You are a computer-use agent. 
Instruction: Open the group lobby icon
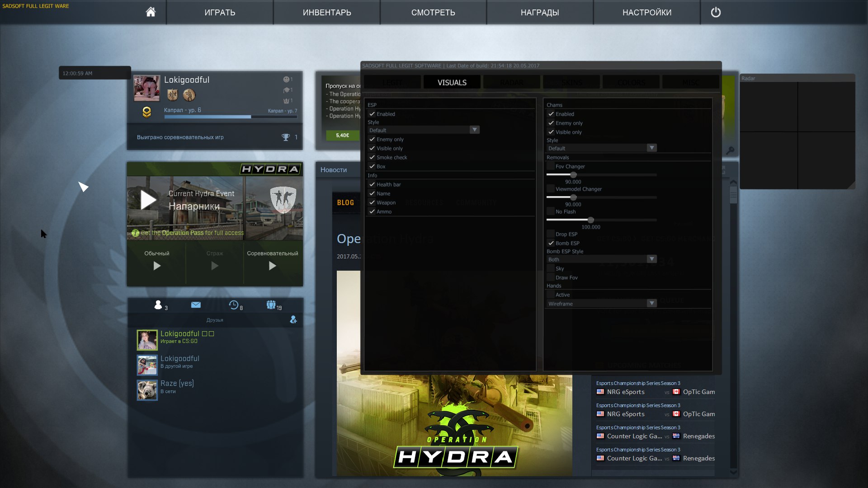pos(271,305)
